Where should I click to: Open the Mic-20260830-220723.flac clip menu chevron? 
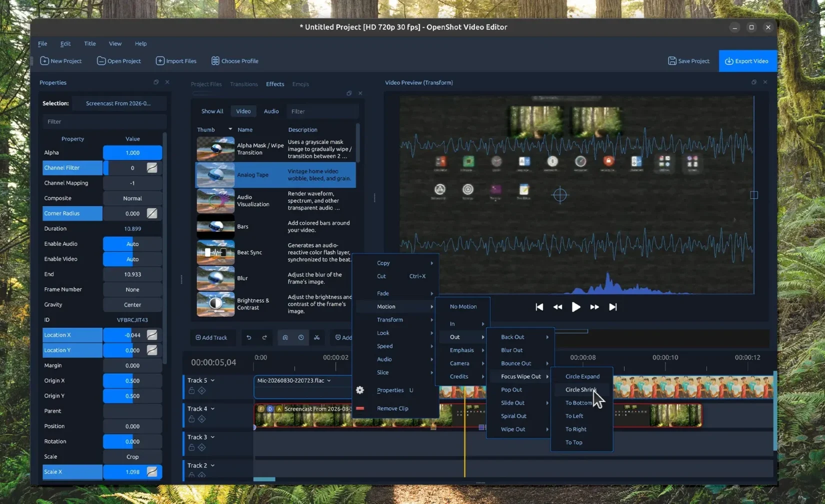pos(329,381)
